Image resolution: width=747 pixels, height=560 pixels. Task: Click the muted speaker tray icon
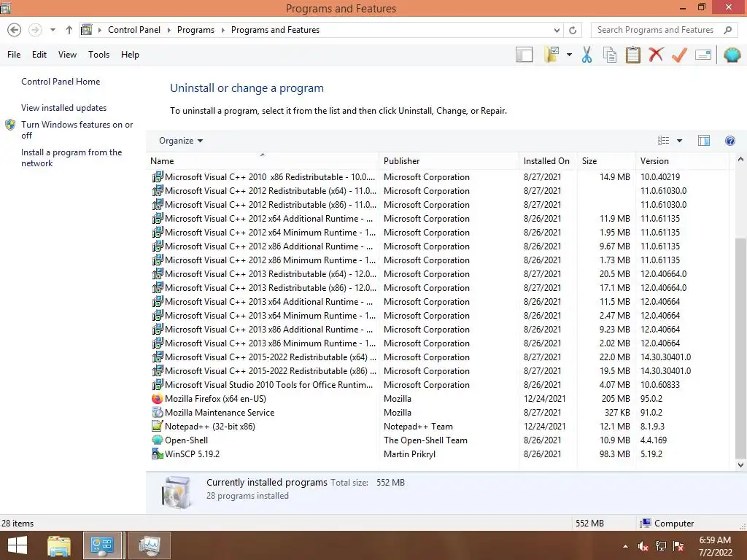pos(643,546)
